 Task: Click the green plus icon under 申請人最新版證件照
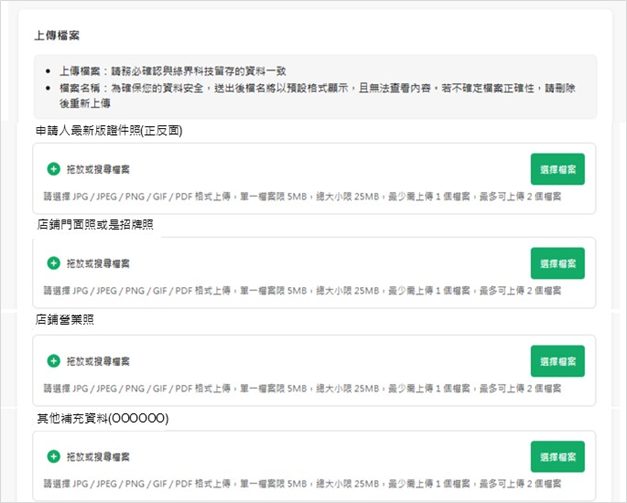[x=53, y=169]
